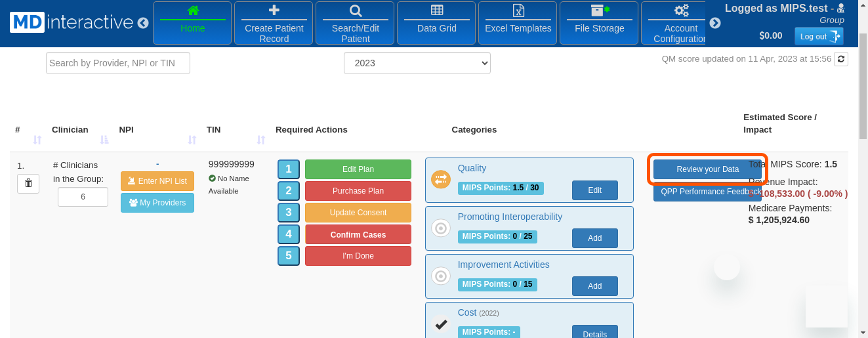868x338 pixels.
Task: Click the Promoting Interoperability circle icon
Action: (x=441, y=228)
